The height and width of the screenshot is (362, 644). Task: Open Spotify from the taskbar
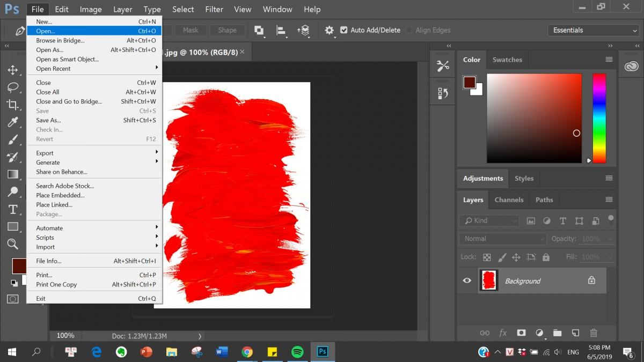pos(297,352)
